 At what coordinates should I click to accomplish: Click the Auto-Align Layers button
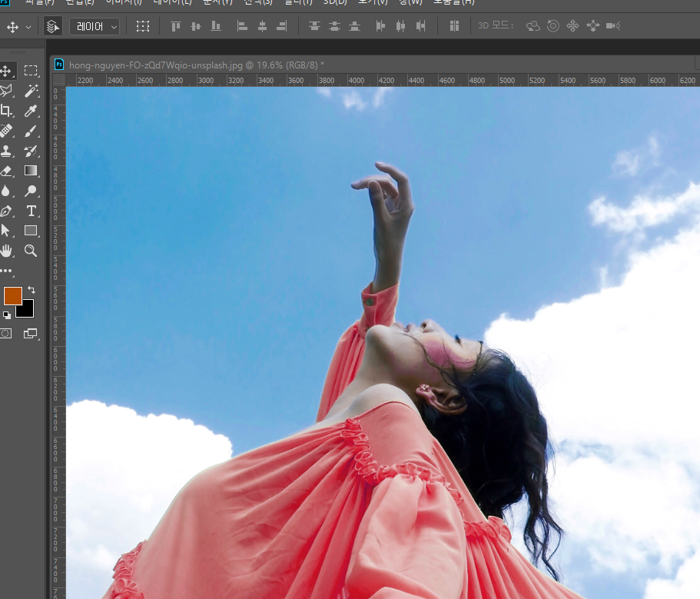pyautogui.click(x=454, y=26)
